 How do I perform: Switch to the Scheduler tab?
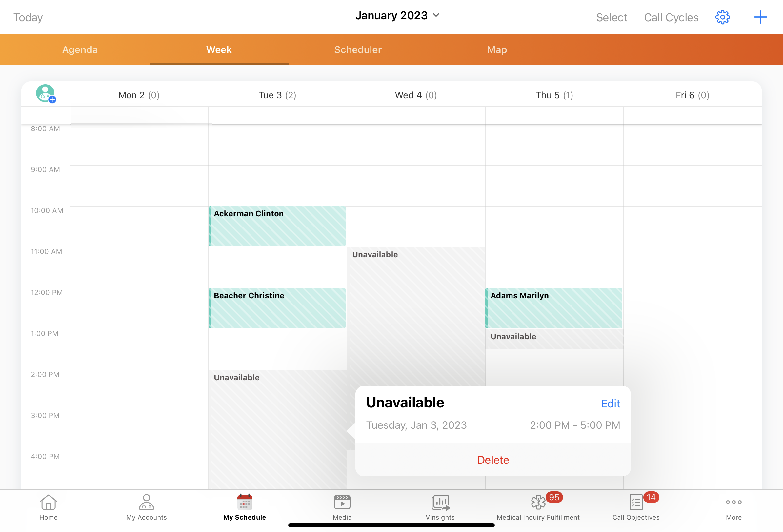[357, 50]
